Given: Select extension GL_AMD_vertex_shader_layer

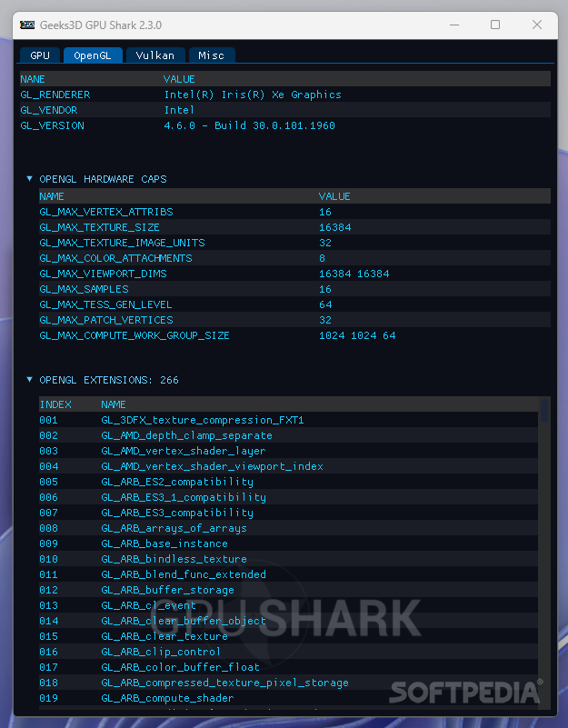Looking at the screenshot, I should pos(184,451).
